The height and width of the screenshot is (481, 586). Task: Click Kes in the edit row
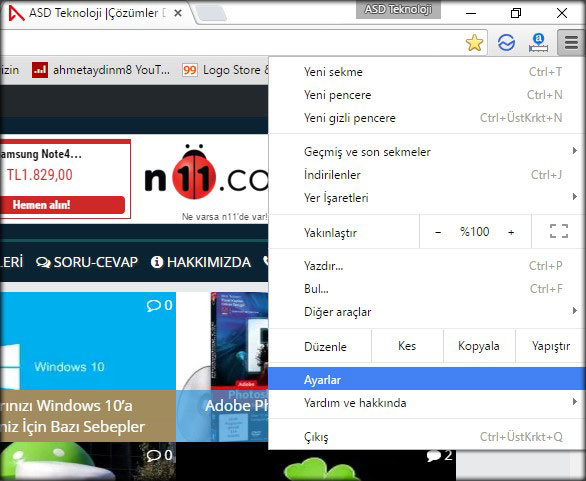click(407, 346)
